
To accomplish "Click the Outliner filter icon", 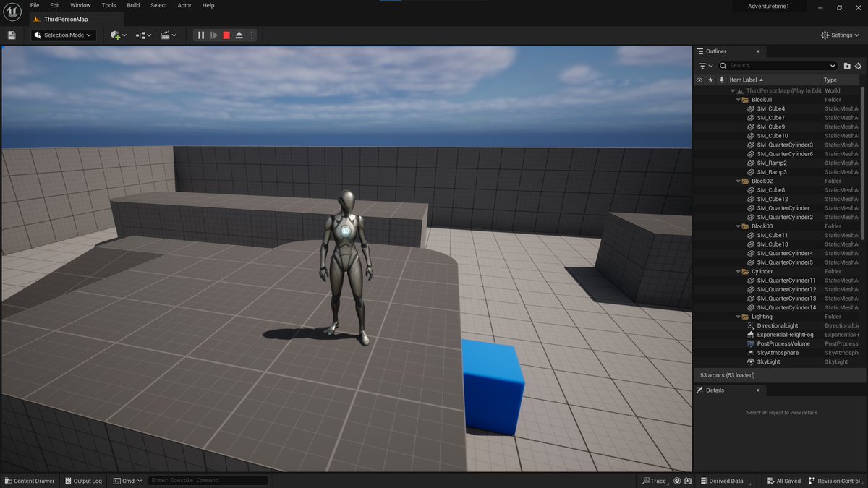I will 702,65.
